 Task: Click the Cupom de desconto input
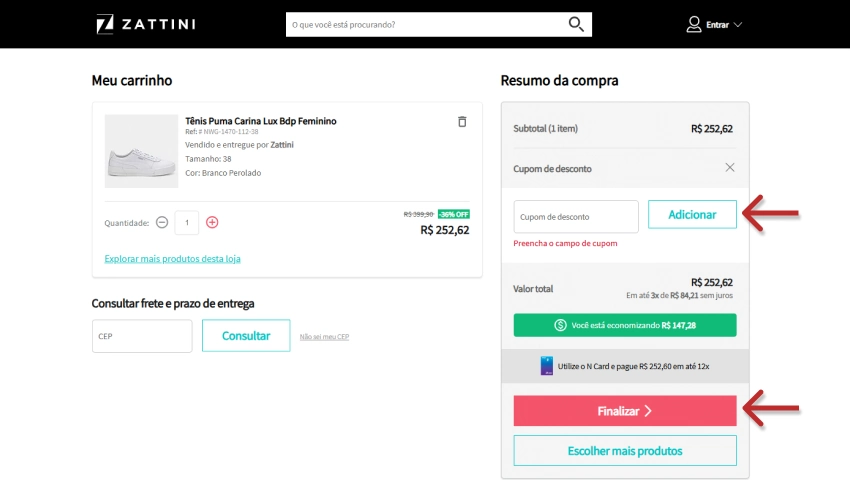tap(576, 216)
